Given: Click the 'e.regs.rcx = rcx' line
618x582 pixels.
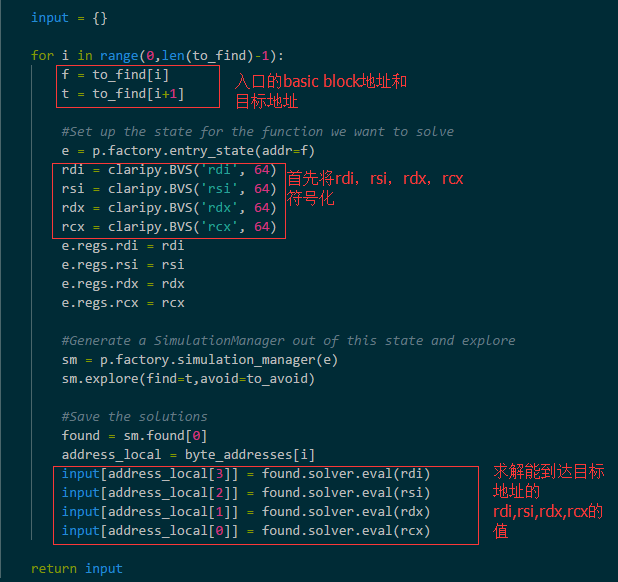Looking at the screenshot, I should (x=122, y=302).
